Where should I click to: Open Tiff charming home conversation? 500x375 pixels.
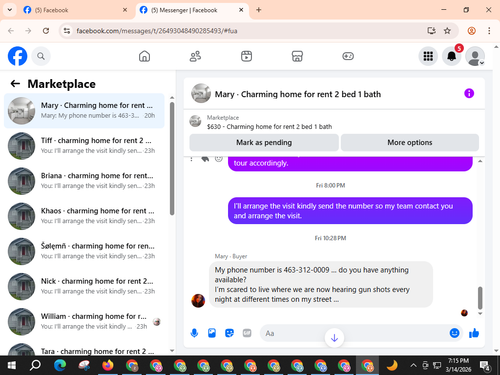[x=84, y=146]
